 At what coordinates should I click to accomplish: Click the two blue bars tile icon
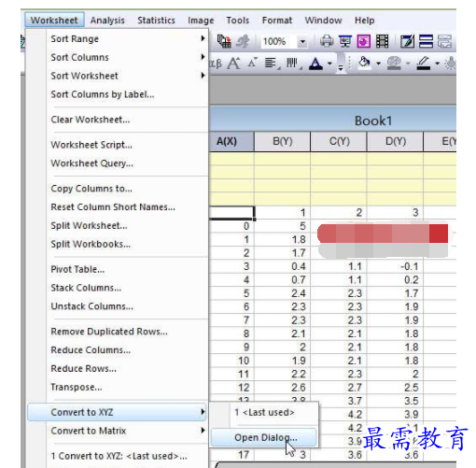(426, 41)
